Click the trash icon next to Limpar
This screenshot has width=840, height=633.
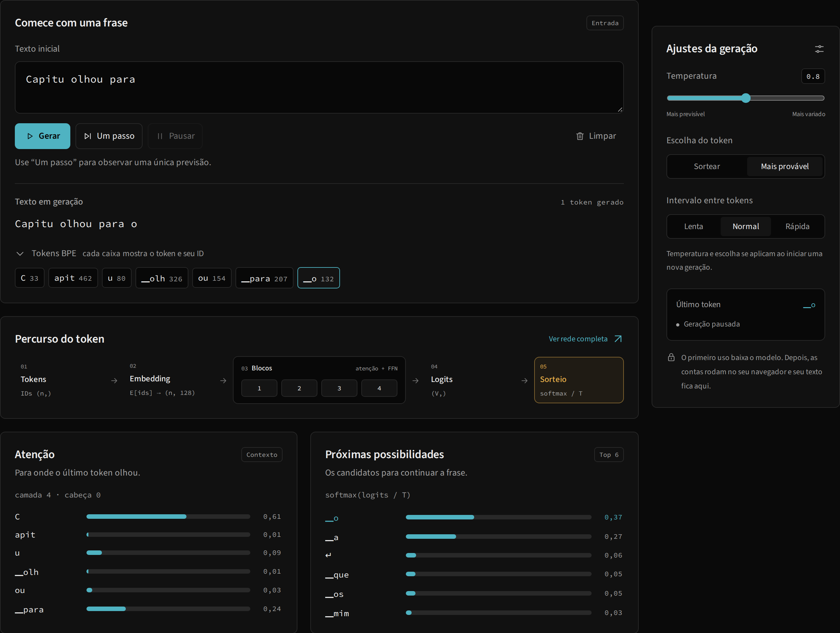(x=579, y=136)
